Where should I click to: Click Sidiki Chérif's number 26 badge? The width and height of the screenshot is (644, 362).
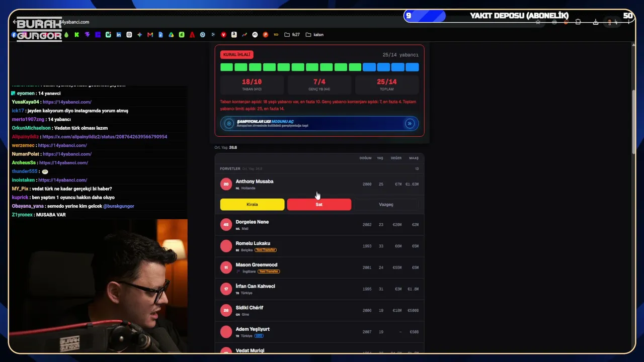(x=226, y=310)
